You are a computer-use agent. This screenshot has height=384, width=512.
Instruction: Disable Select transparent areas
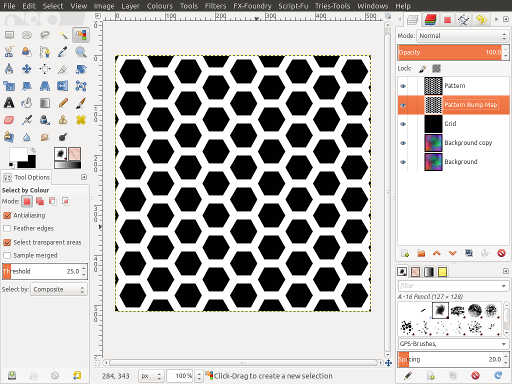point(7,242)
